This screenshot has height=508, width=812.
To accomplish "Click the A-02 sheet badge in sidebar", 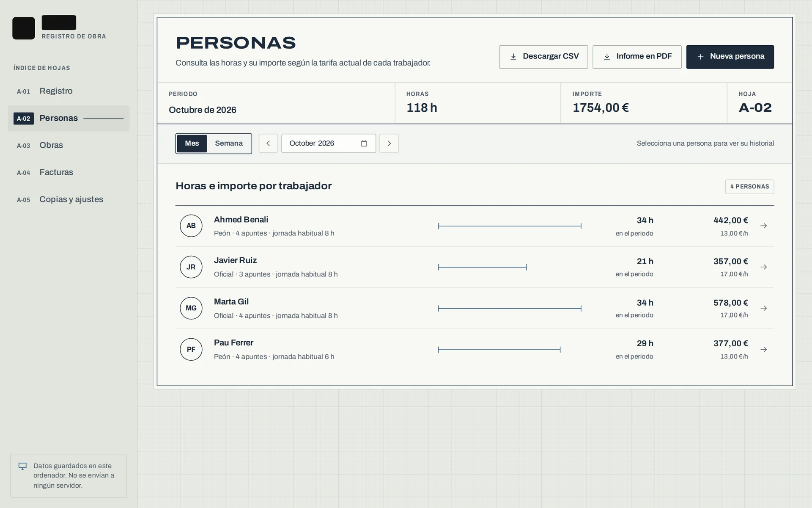I will (x=24, y=119).
